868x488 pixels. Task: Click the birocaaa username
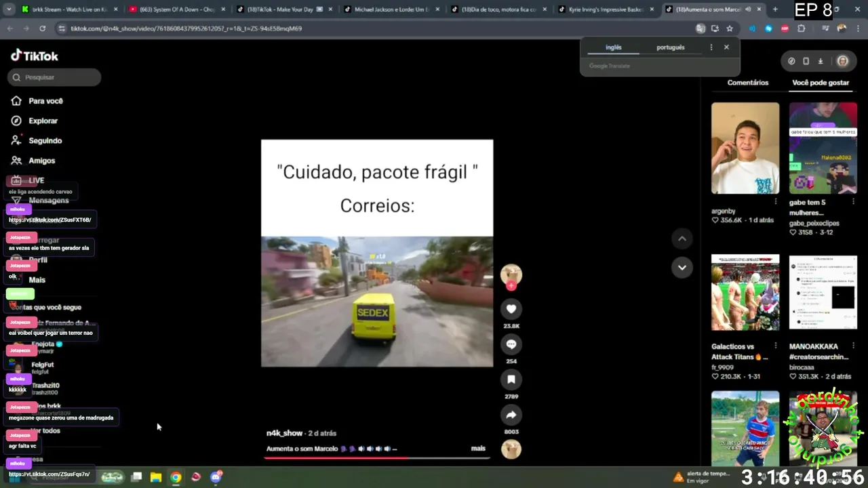(802, 367)
